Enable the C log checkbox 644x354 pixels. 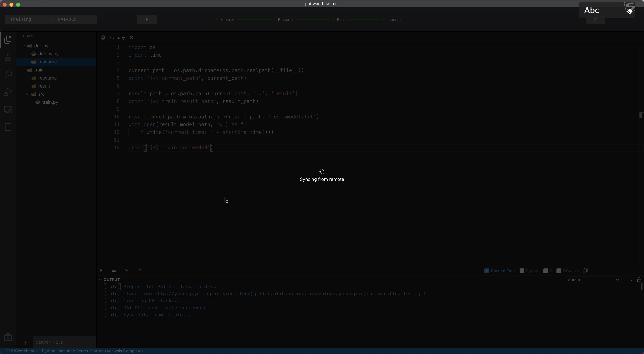coord(546,271)
